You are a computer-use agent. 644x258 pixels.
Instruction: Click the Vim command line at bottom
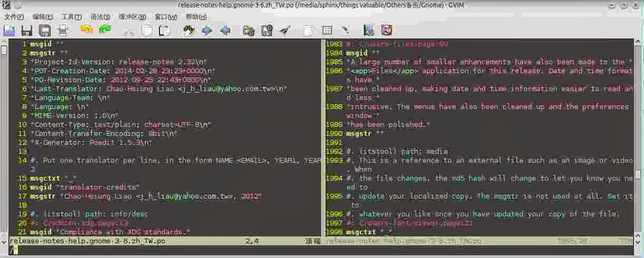(x=322, y=250)
